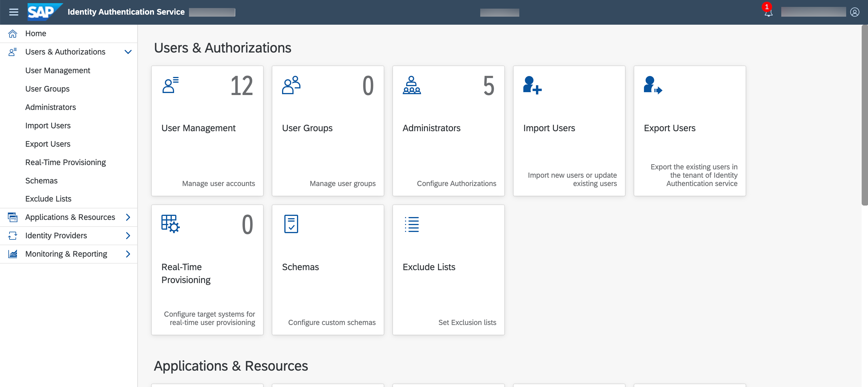Collapse the Users & Authorizations section chevron
The height and width of the screenshot is (387, 868).
coord(128,52)
